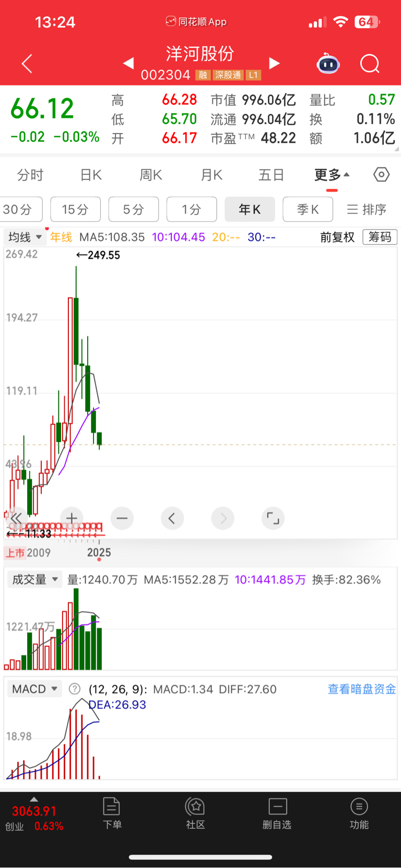Open 前复权 adjustment selector
This screenshot has height=868, width=401.
point(337,237)
